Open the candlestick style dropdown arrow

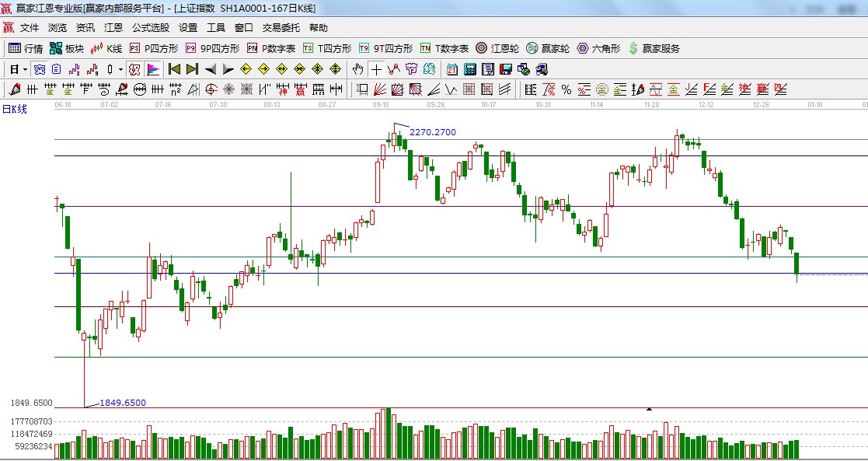pos(120,69)
